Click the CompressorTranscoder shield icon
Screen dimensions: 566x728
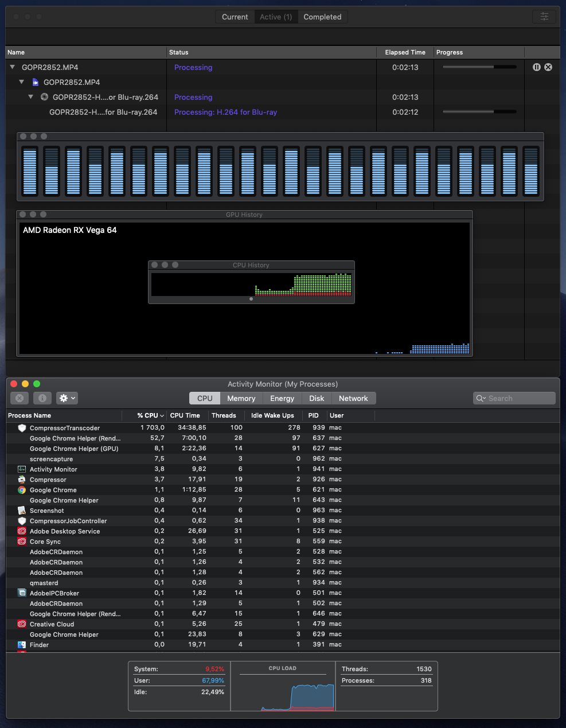(x=22, y=428)
